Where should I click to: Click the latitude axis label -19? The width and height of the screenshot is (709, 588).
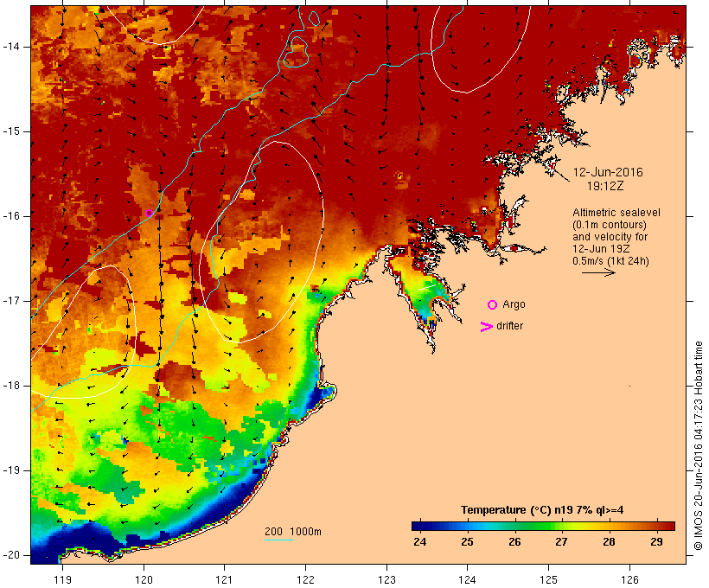[11, 470]
